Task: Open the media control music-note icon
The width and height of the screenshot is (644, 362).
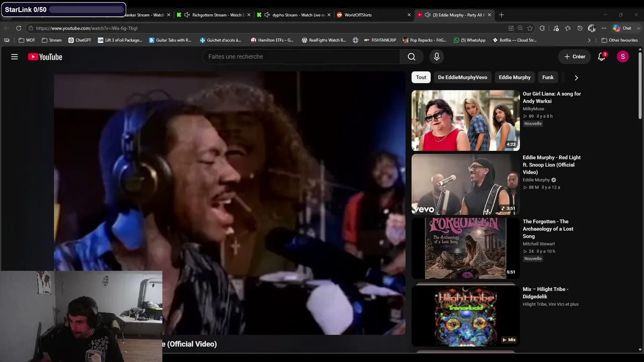Action: (556, 28)
